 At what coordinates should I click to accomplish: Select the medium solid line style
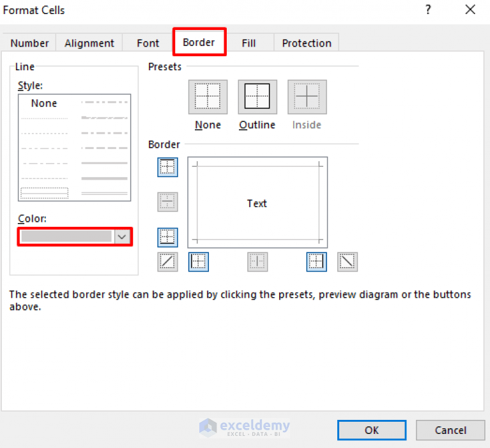pyautogui.click(x=104, y=163)
